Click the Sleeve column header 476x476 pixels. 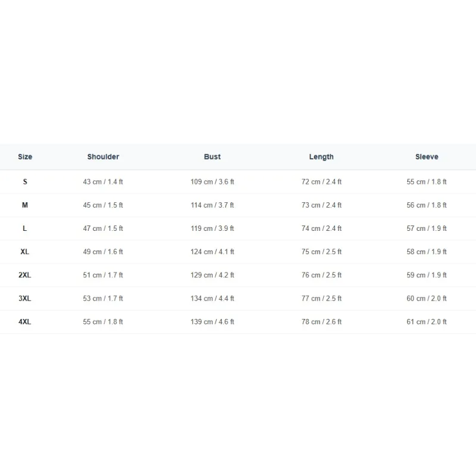click(x=427, y=157)
